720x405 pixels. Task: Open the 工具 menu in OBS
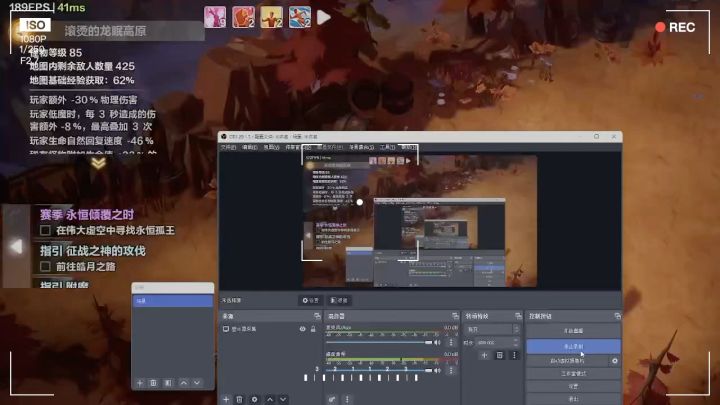tap(387, 147)
